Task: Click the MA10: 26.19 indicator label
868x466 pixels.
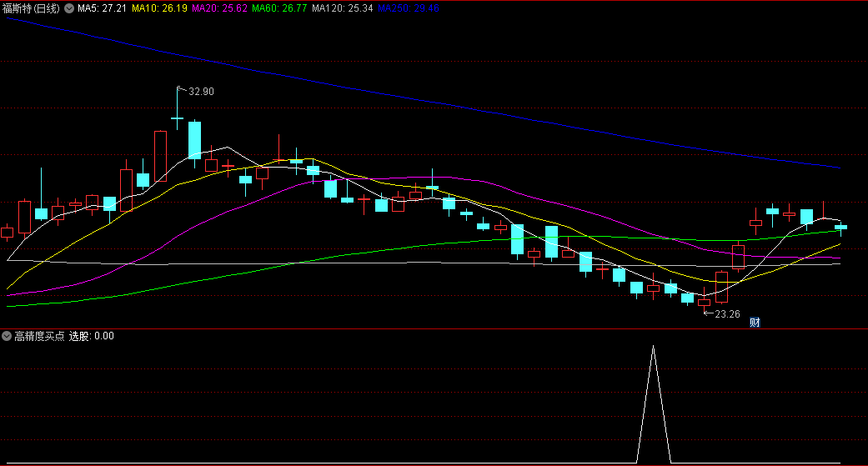Action: pyautogui.click(x=159, y=8)
